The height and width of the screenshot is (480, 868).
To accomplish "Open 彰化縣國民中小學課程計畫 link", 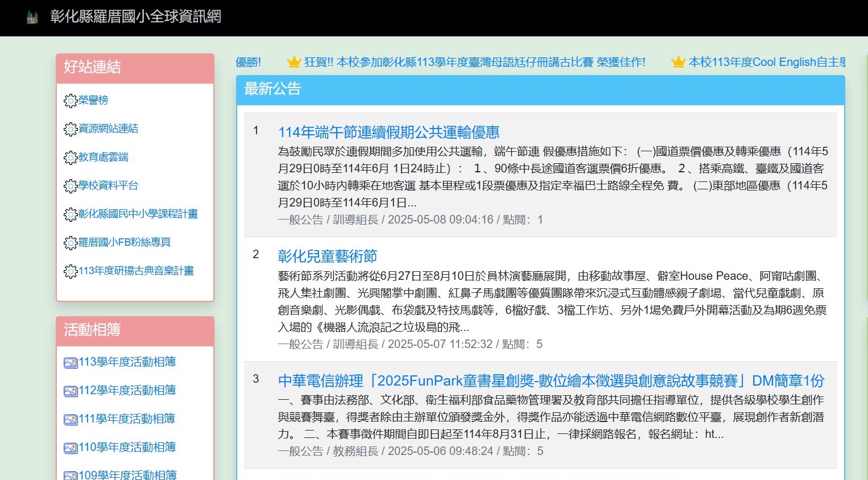I will pyautogui.click(x=138, y=214).
